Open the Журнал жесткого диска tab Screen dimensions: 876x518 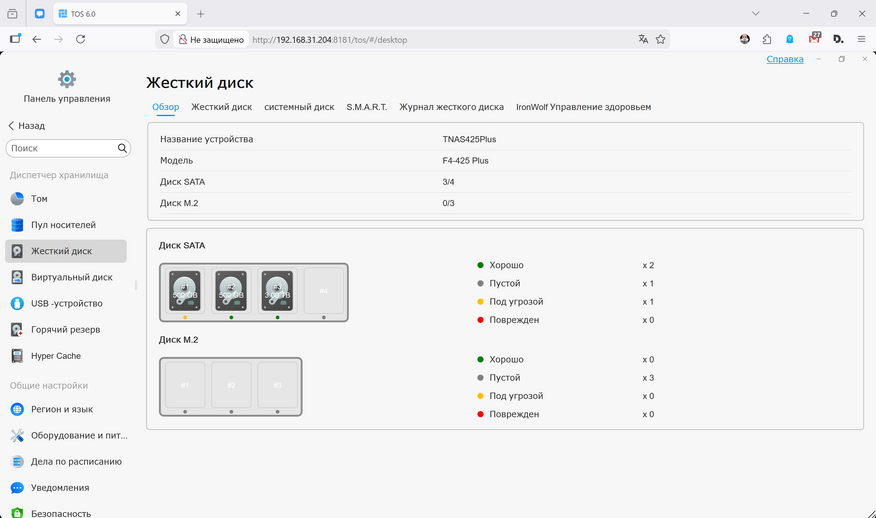tap(451, 107)
